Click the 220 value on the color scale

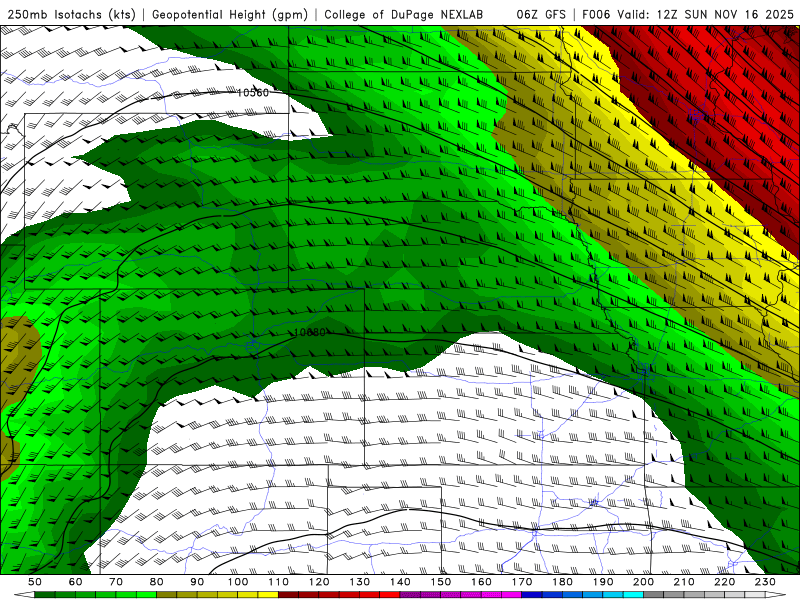point(725,582)
